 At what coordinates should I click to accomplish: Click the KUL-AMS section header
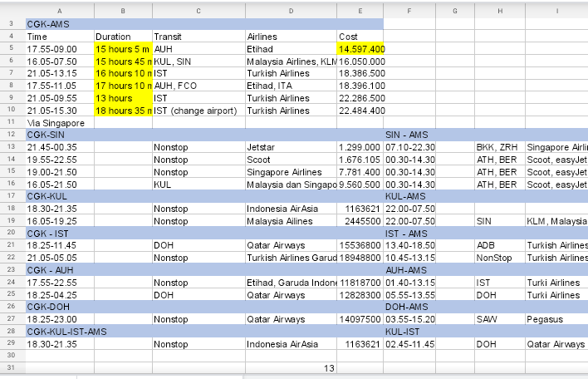pyautogui.click(x=409, y=196)
